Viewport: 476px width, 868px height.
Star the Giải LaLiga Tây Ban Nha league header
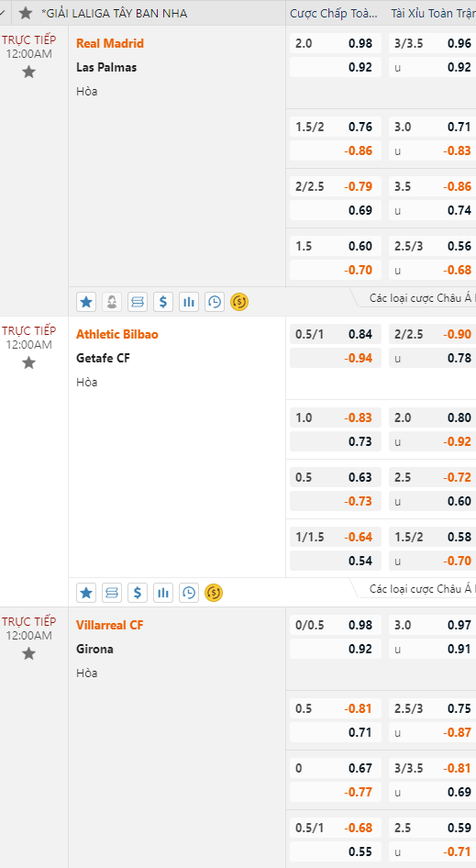[x=26, y=13]
